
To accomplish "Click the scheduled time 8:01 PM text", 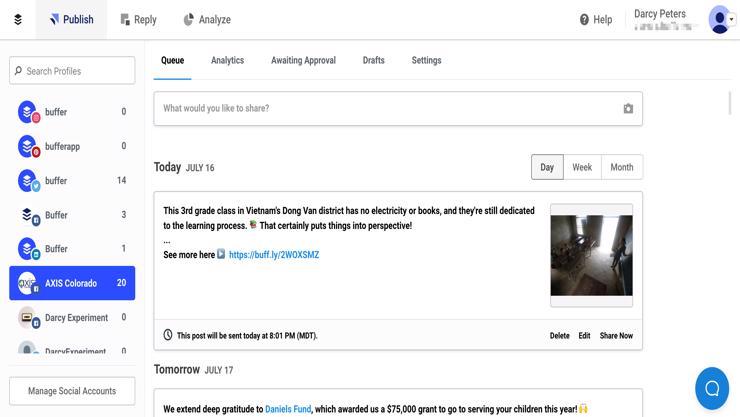I will click(x=247, y=336).
